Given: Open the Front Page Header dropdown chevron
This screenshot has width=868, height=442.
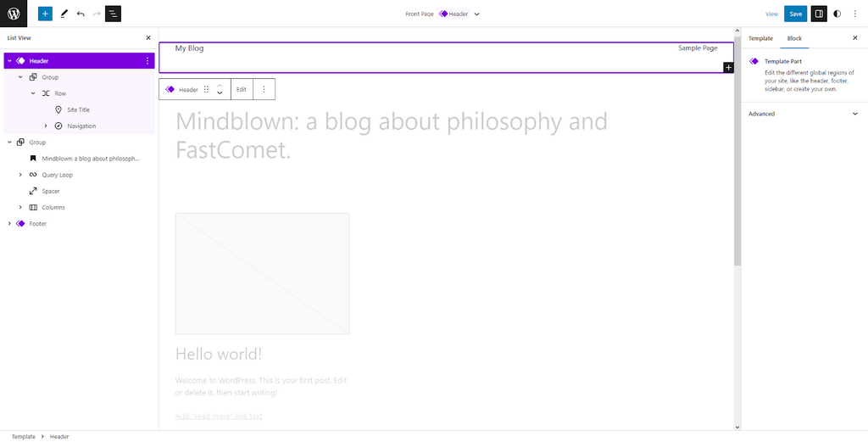Looking at the screenshot, I should tap(477, 14).
